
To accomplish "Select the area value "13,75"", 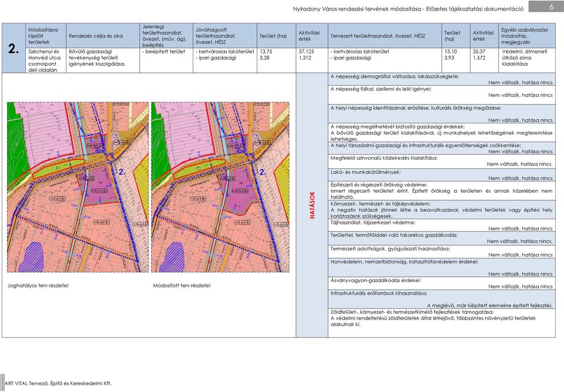I will click(x=266, y=52).
